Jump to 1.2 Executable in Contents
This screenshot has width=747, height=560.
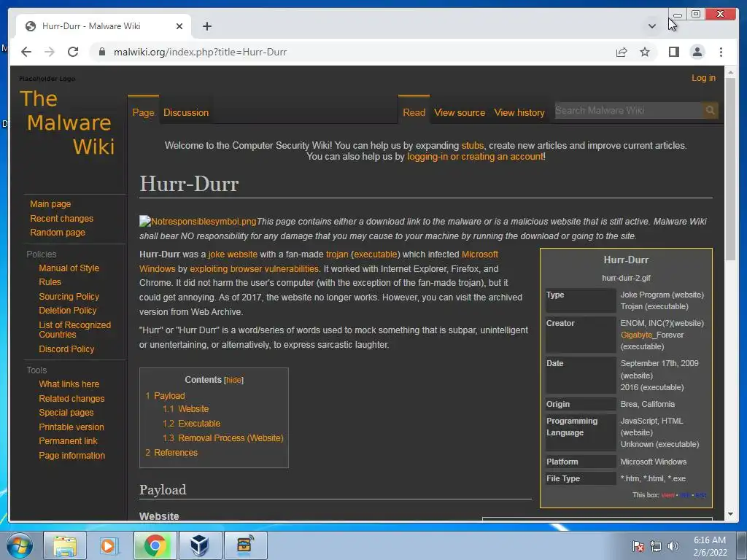point(192,424)
